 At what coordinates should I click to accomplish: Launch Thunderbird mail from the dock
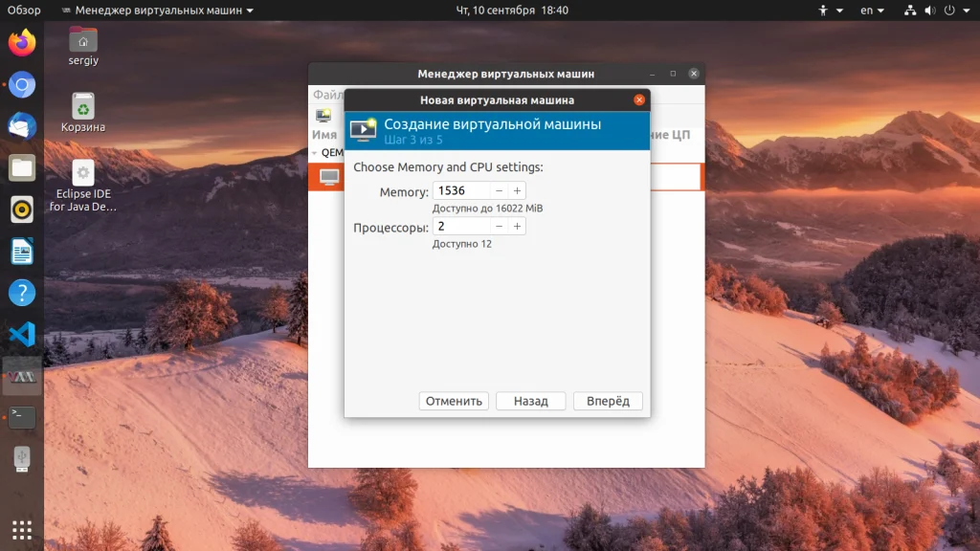coord(22,126)
